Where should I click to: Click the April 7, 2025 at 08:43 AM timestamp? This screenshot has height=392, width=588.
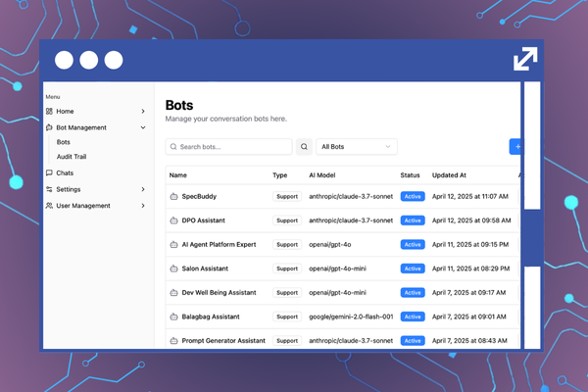pyautogui.click(x=469, y=341)
